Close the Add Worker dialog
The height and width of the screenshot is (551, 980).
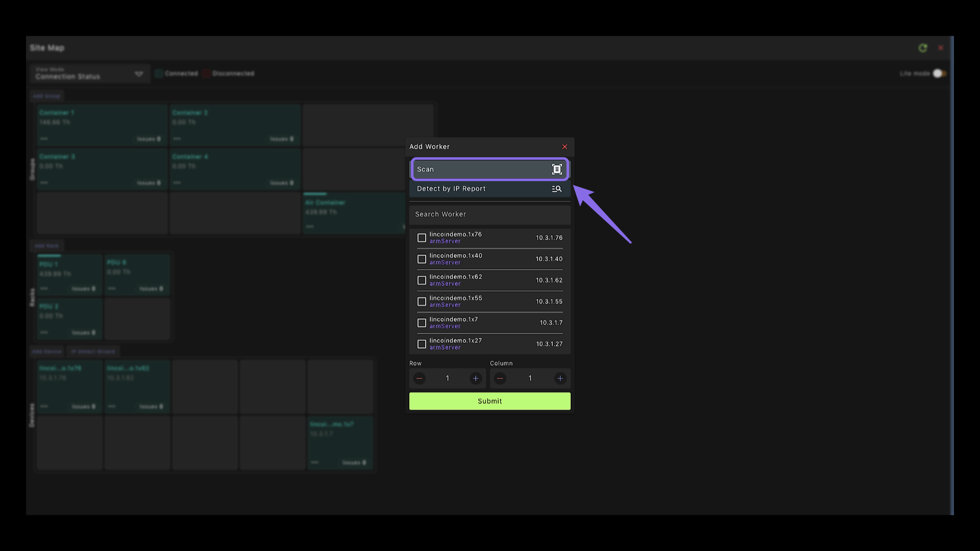[565, 147]
